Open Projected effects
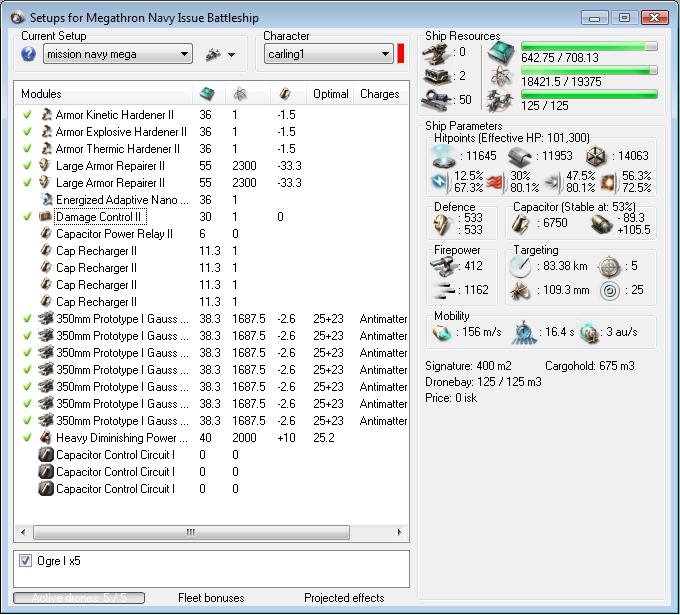680x615 pixels. 344,598
